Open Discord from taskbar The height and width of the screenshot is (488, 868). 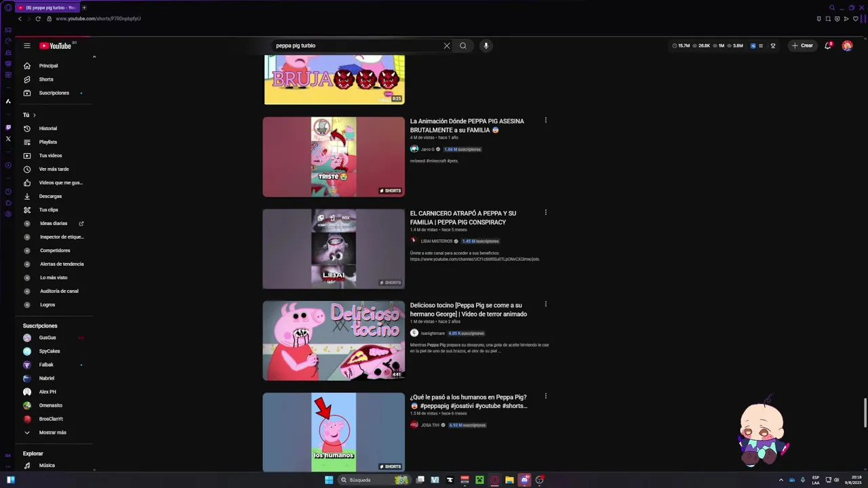525,480
